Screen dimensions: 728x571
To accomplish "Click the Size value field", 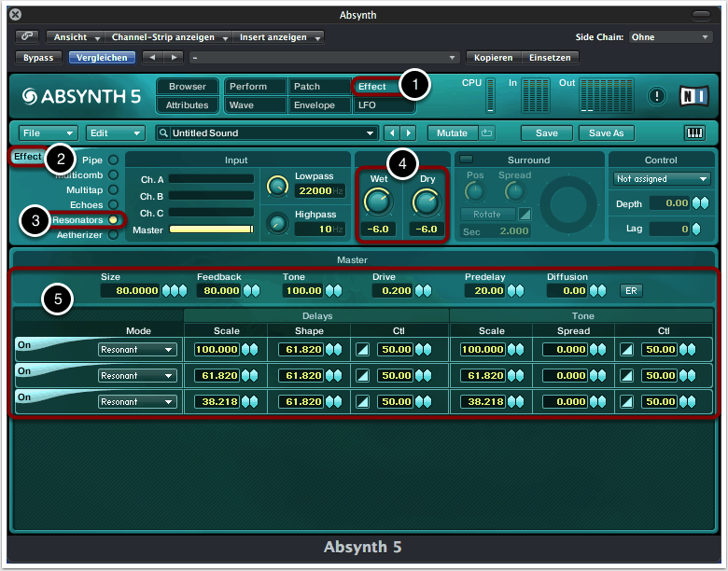I will pos(132,290).
